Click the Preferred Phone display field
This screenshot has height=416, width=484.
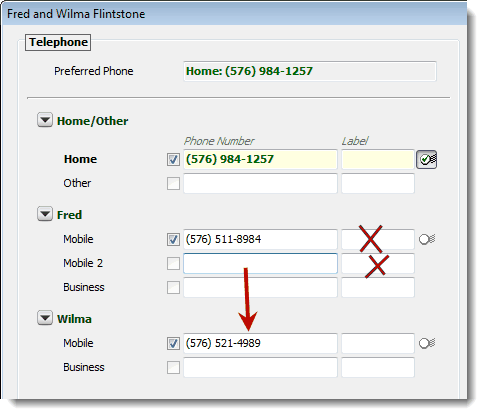(x=310, y=71)
